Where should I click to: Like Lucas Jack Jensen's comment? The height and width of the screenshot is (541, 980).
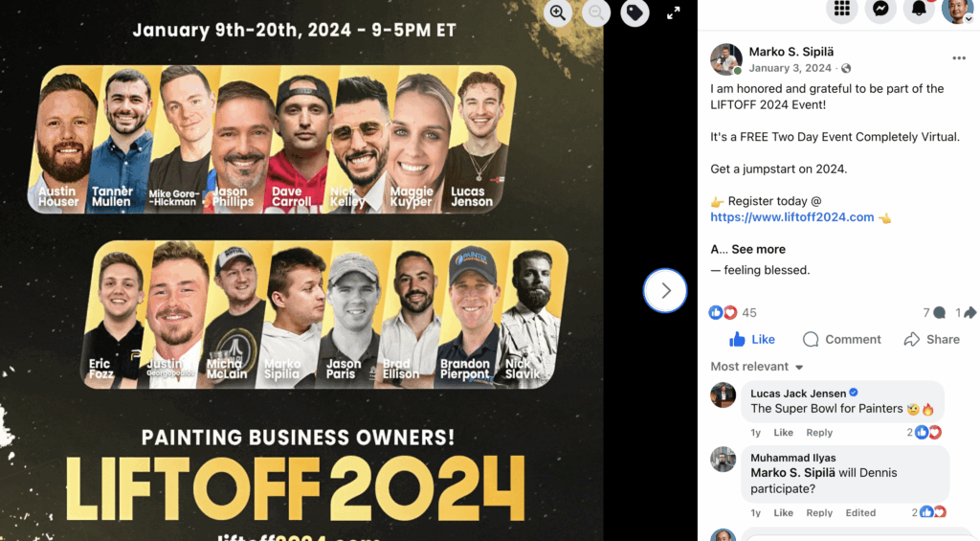783,433
